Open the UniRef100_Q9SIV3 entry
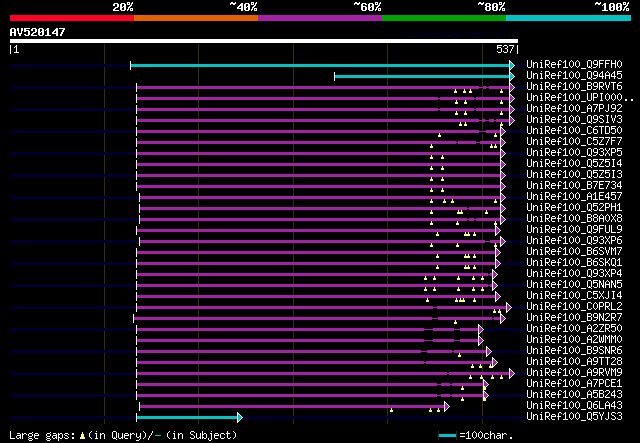 coord(574,120)
